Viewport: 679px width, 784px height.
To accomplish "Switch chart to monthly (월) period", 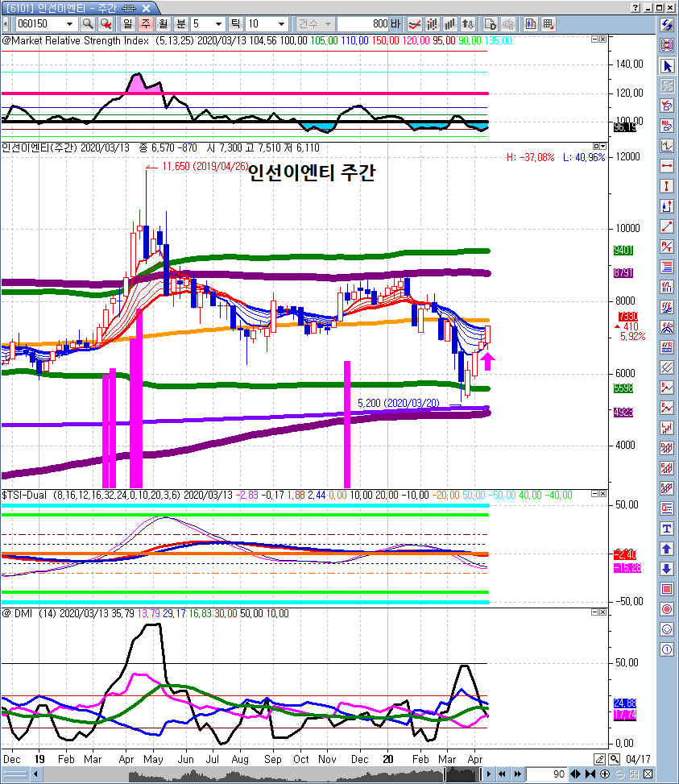I will pyautogui.click(x=164, y=23).
